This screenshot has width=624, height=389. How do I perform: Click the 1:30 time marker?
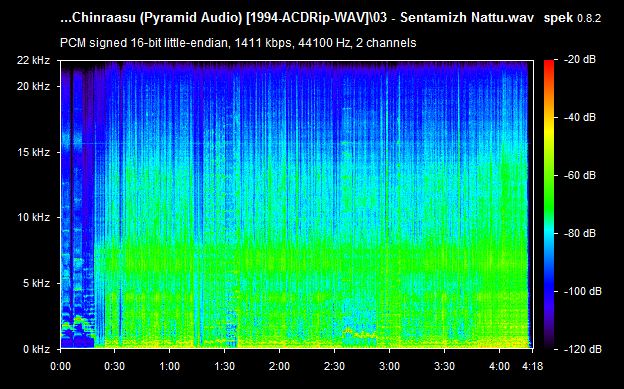[x=224, y=366]
